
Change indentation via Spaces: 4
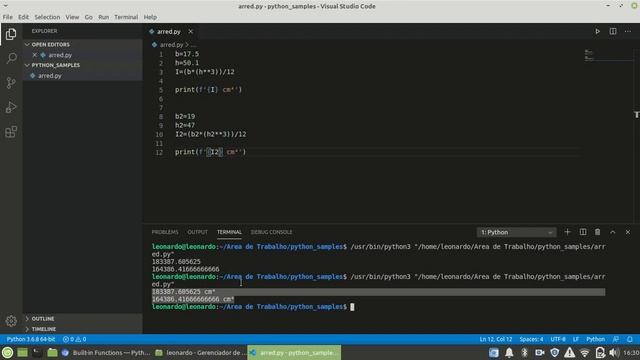tap(531, 339)
